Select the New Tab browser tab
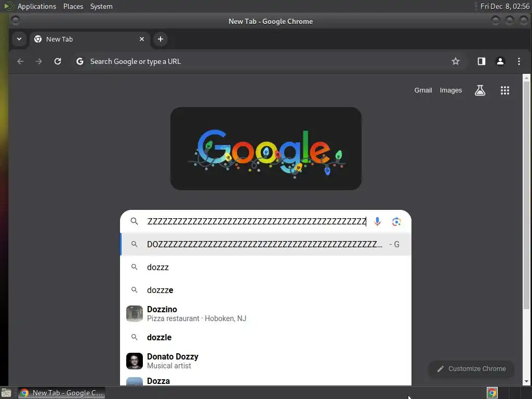The width and height of the screenshot is (532, 399). click(x=90, y=39)
